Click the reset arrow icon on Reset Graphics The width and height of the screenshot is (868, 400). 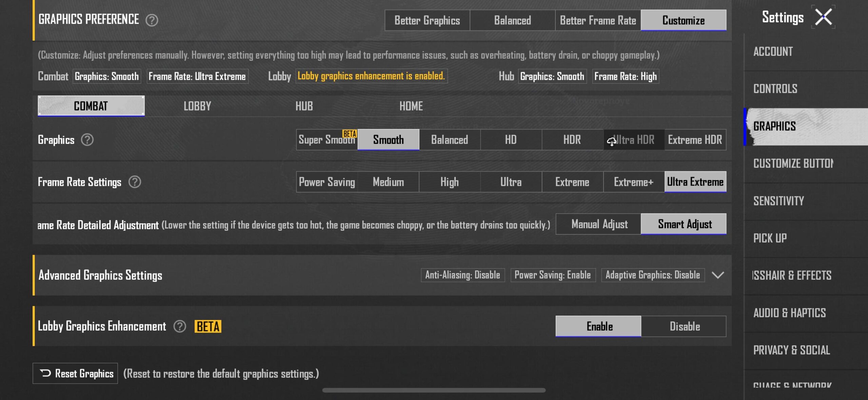[x=45, y=373]
